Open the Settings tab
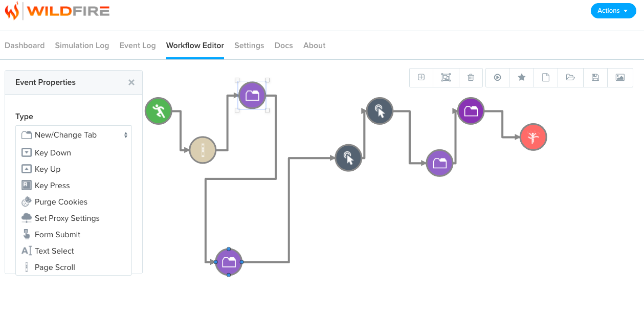The image size is (644, 316). click(249, 46)
